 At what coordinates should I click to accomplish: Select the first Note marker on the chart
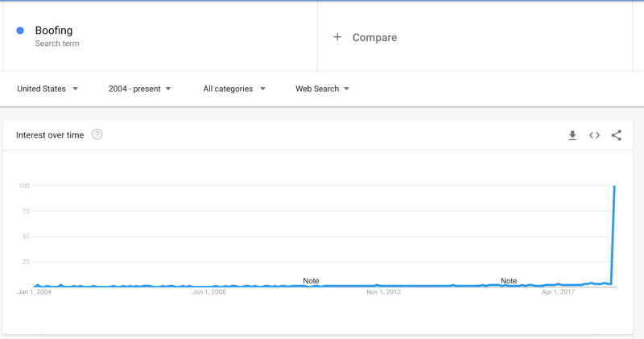point(311,281)
